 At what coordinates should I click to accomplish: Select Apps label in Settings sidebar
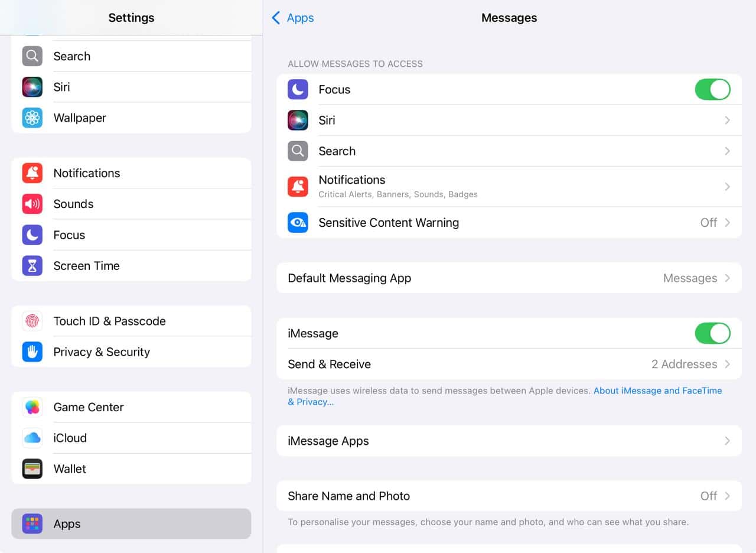67,524
